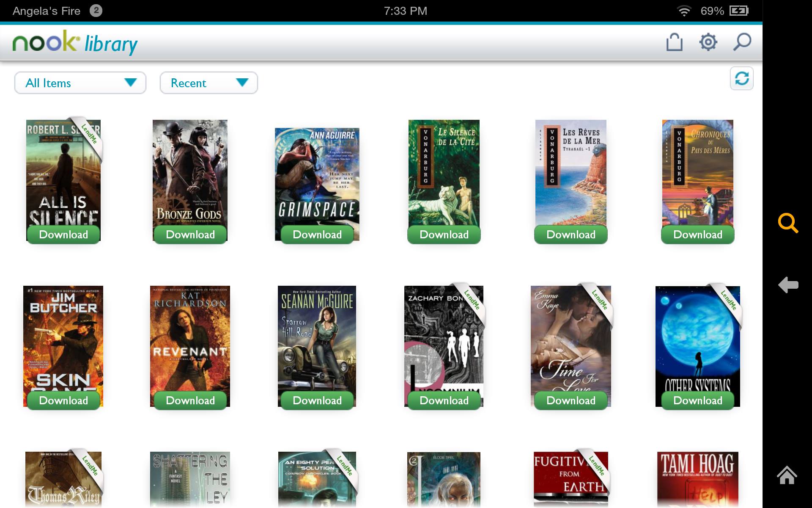Open settings gear icon in header
The image size is (812, 508).
(708, 42)
